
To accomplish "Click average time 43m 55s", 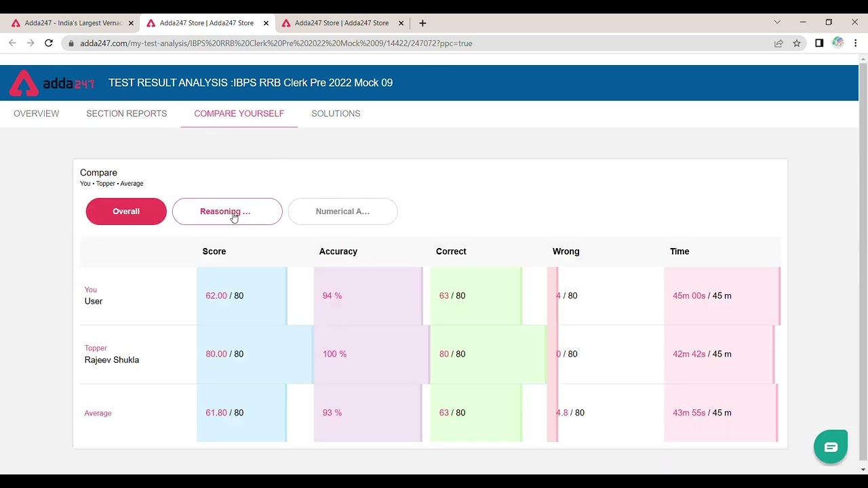I will tap(689, 413).
